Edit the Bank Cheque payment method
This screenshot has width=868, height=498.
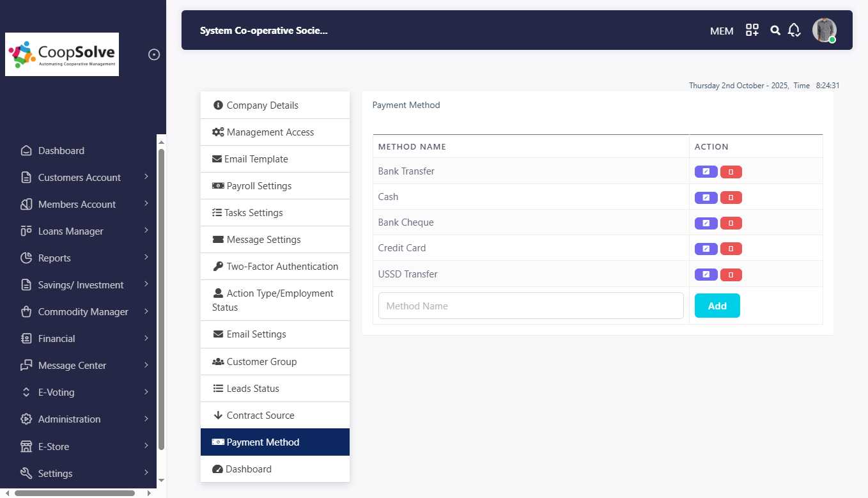click(706, 223)
